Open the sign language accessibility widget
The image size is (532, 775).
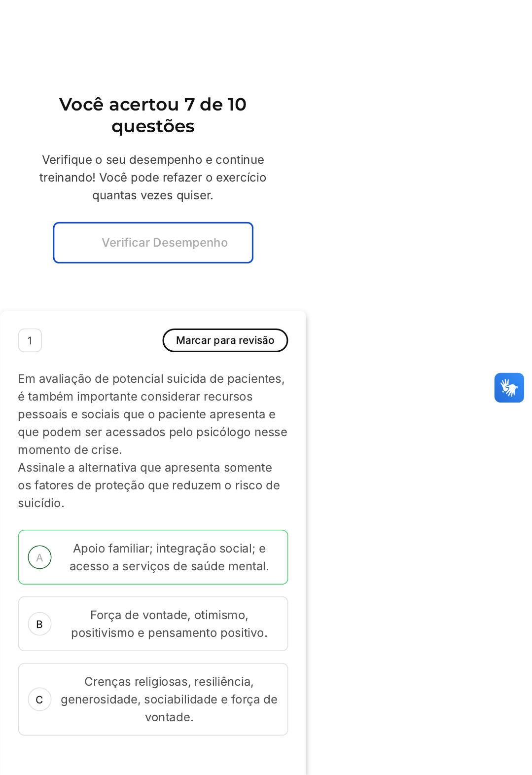[509, 388]
